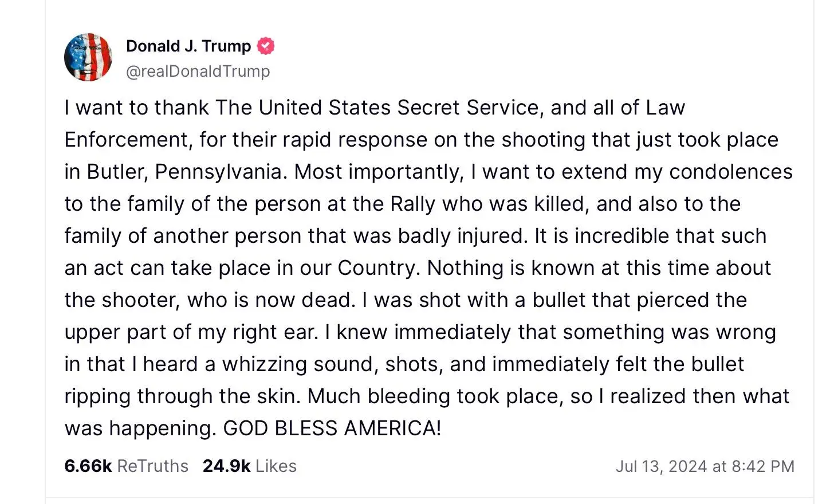Click the red verified checkmark badge
Image resolution: width=834 pixels, height=504 pixels.
265,46
